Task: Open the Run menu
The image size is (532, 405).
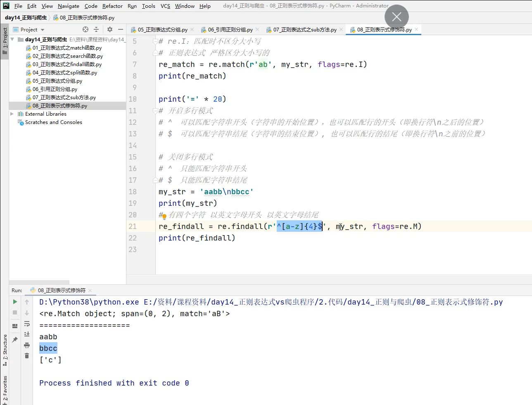Action: [132, 6]
